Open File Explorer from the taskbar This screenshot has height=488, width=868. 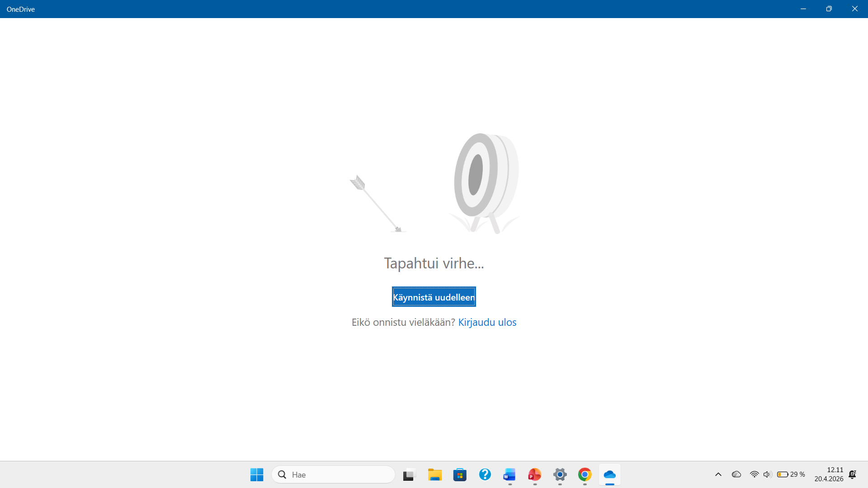(x=435, y=474)
